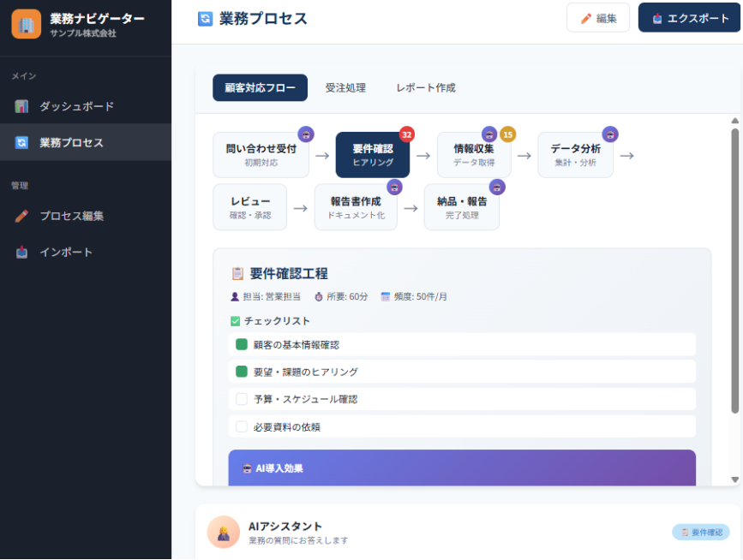
Task: Click the AIアシスタント avatar icon
Action: click(223, 532)
